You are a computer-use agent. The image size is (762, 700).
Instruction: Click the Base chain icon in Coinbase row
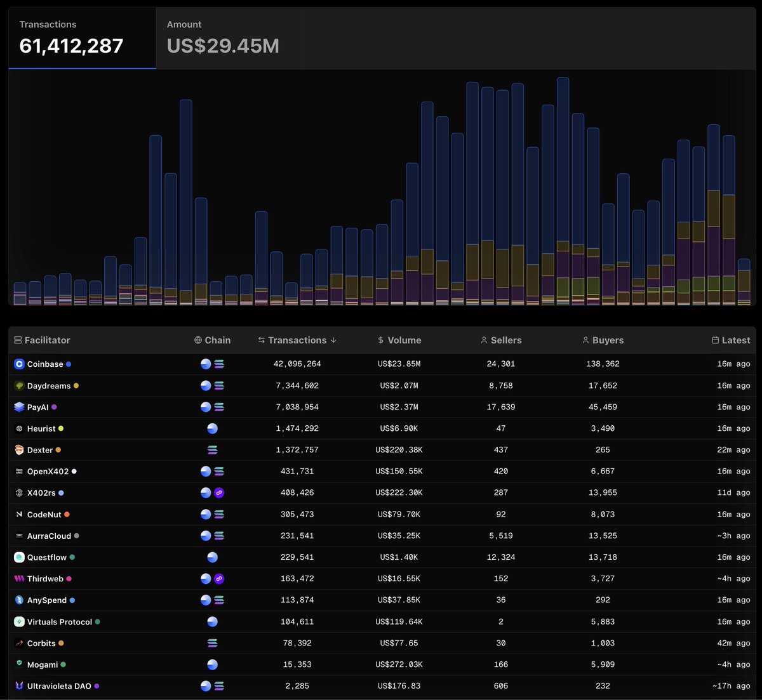tap(206, 364)
